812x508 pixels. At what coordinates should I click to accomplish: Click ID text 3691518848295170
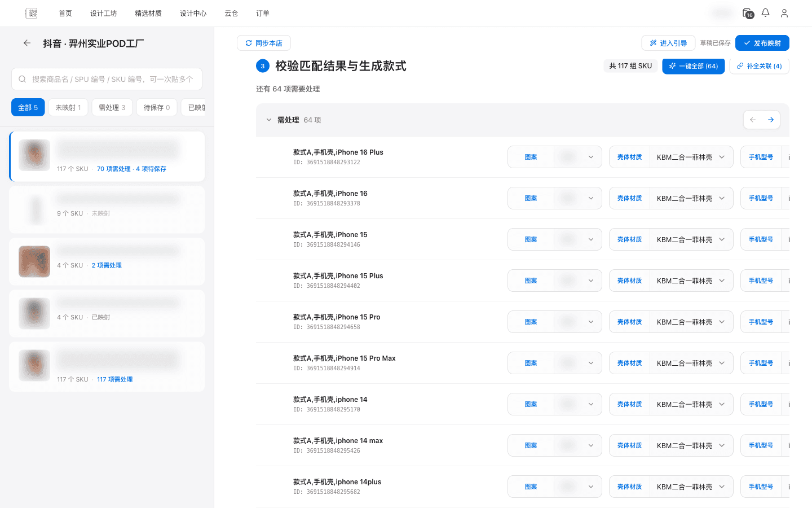326,409
